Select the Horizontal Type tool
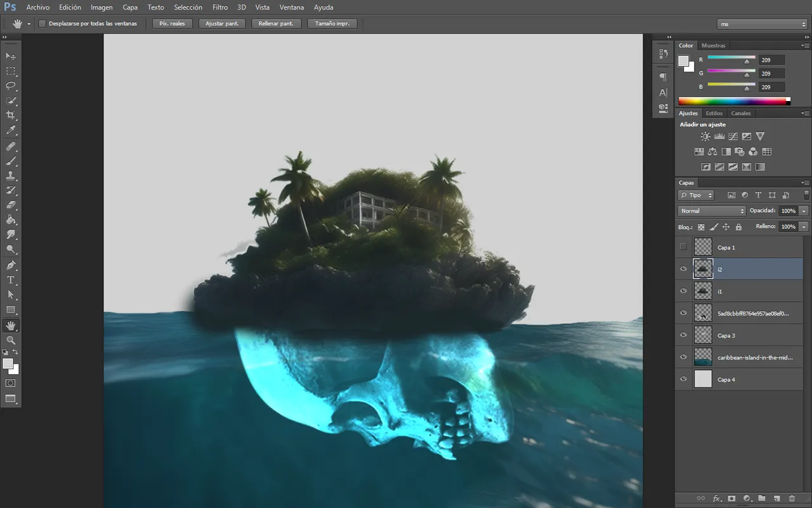Screen dimensions: 812x508 11,280
